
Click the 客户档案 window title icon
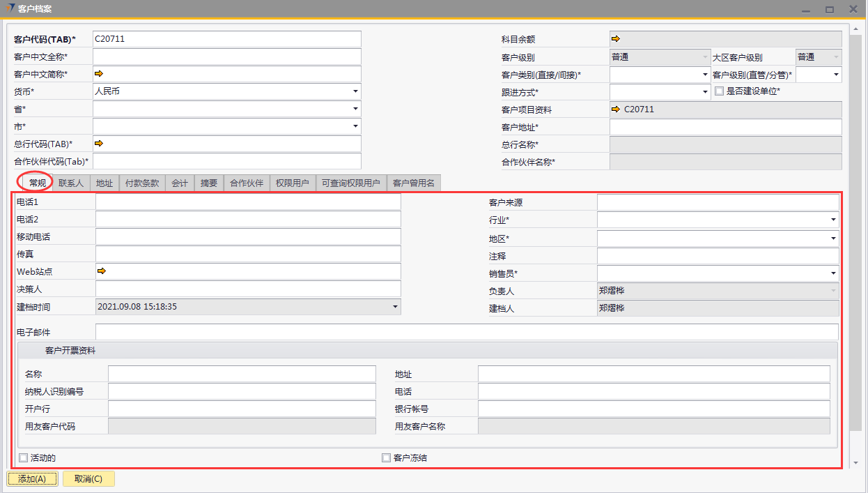coord(9,9)
